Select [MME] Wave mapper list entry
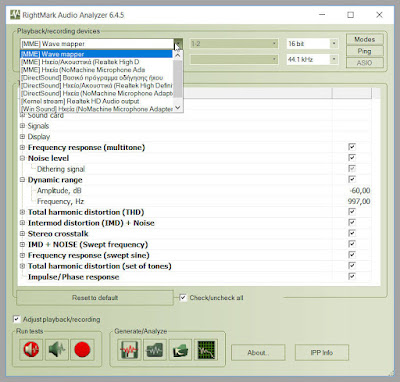 pyautogui.click(x=96, y=54)
